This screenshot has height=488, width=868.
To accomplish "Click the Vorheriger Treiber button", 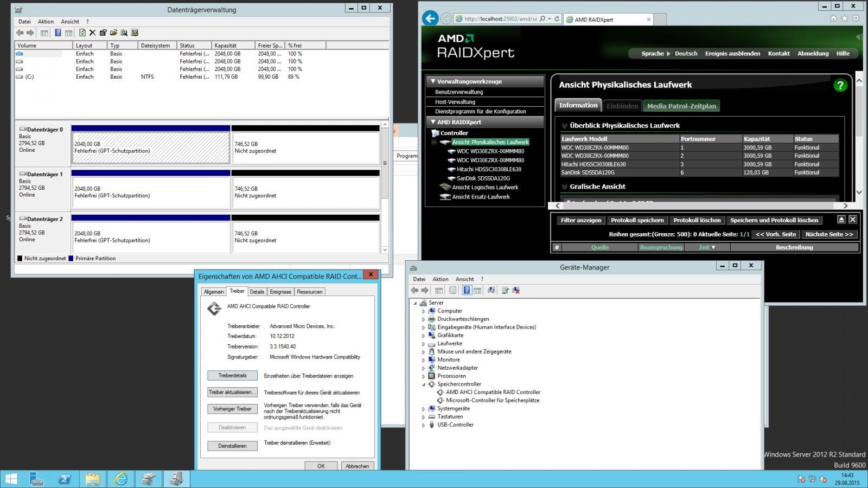I will [x=232, y=409].
